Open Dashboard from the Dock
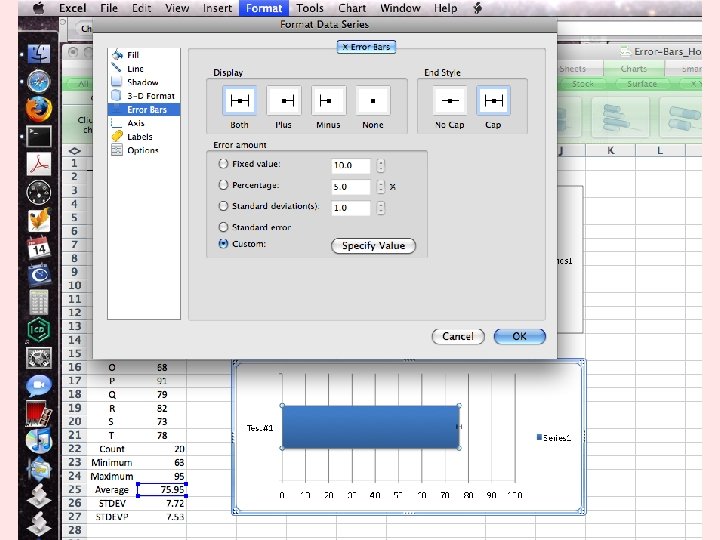 [x=39, y=192]
